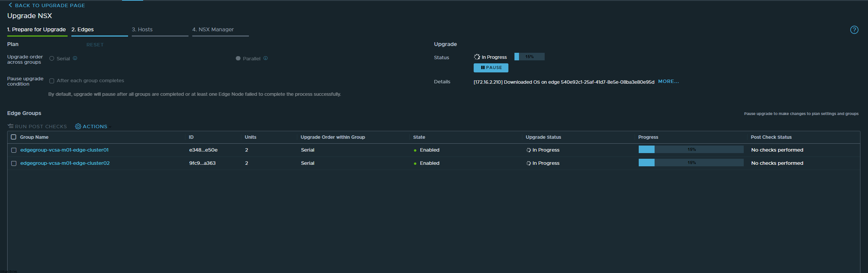Open the help question mark icon
The width and height of the screenshot is (868, 273).
coord(854,30)
